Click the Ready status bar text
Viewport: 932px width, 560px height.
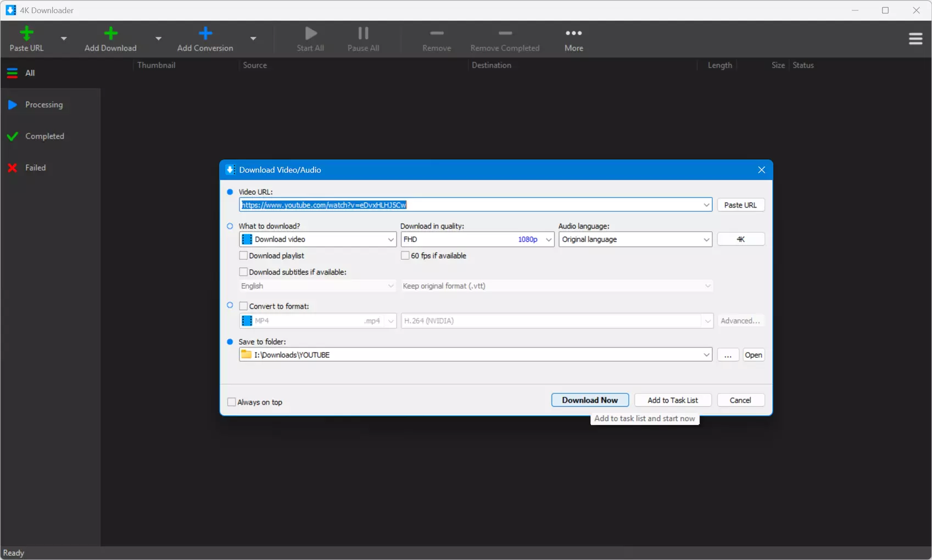click(14, 553)
